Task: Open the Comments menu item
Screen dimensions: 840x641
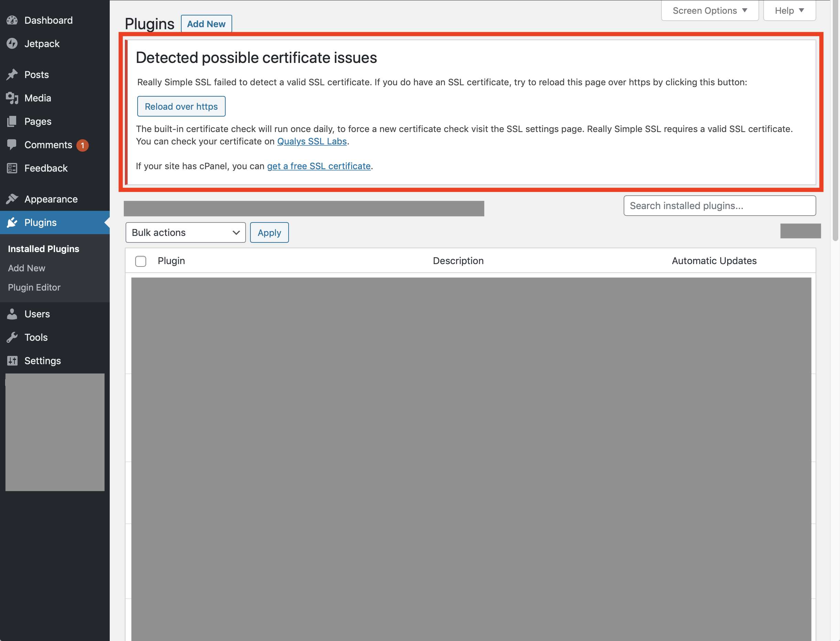Action: click(55, 145)
